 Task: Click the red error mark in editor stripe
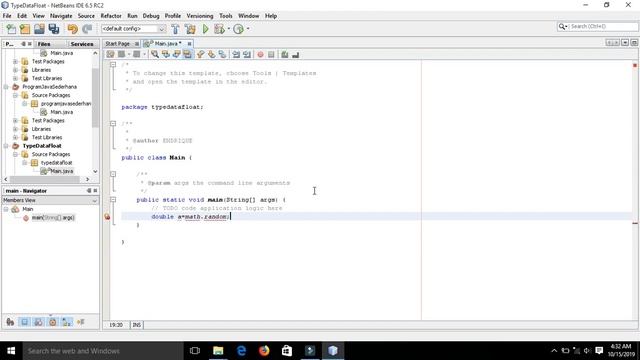click(635, 223)
